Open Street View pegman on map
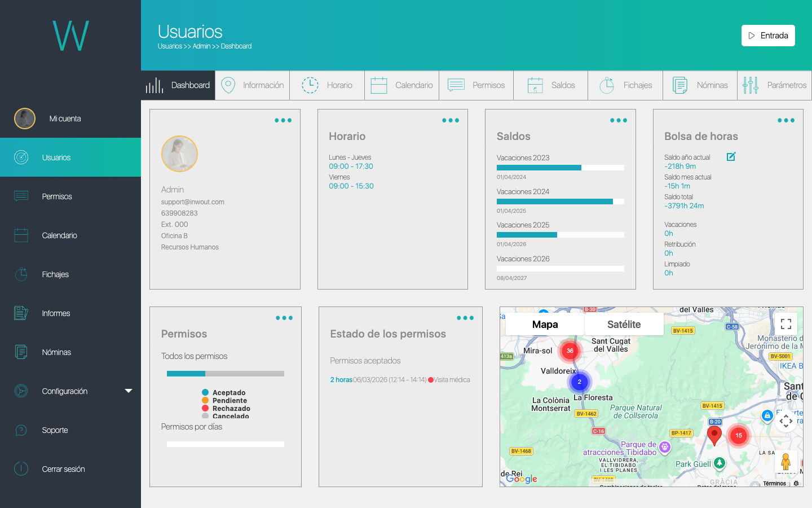Viewport: 812px width, 508px height. coord(785,462)
